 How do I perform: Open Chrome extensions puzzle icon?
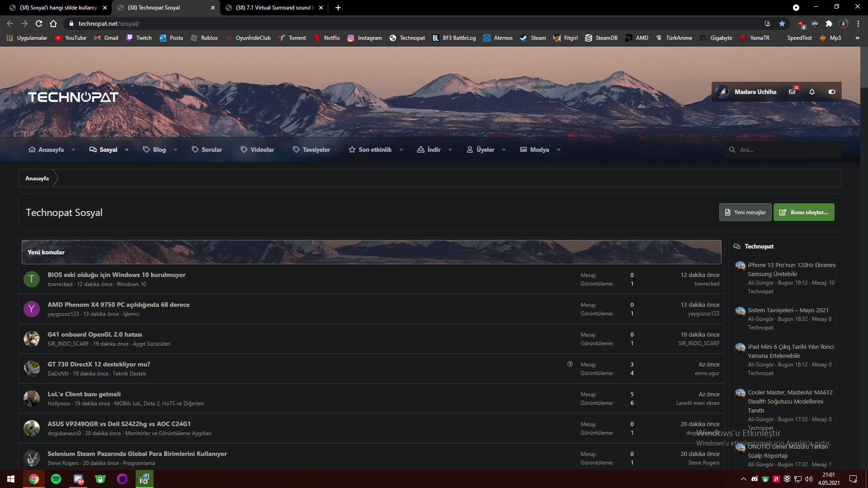point(829,23)
